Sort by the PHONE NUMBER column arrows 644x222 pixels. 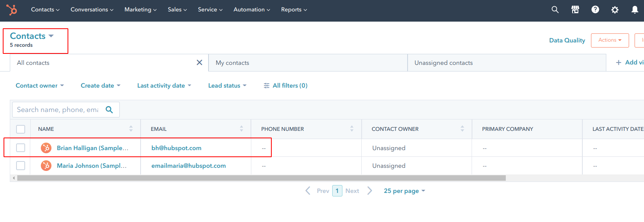[352, 128]
